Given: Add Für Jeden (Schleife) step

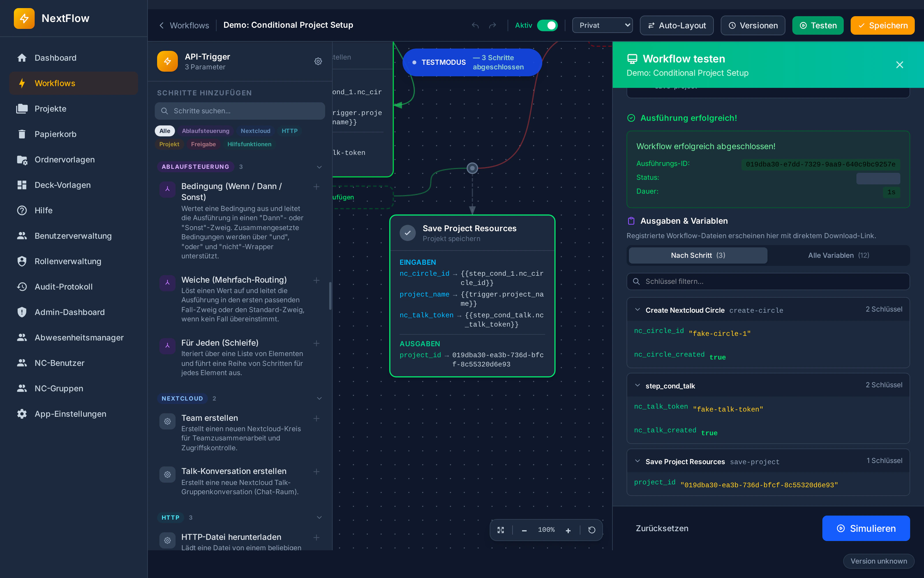Looking at the screenshot, I should 316,343.
